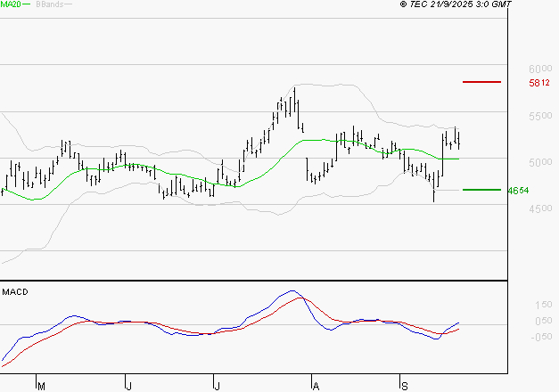The width and height of the screenshot is (559, 392).
Task: Click the highest peak of the MACD line
Action: pyautogui.click(x=291, y=291)
